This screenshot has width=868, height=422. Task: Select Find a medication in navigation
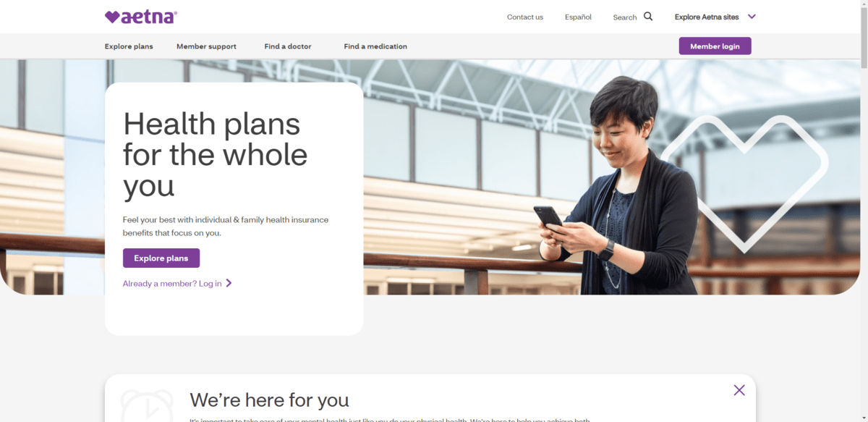(375, 46)
